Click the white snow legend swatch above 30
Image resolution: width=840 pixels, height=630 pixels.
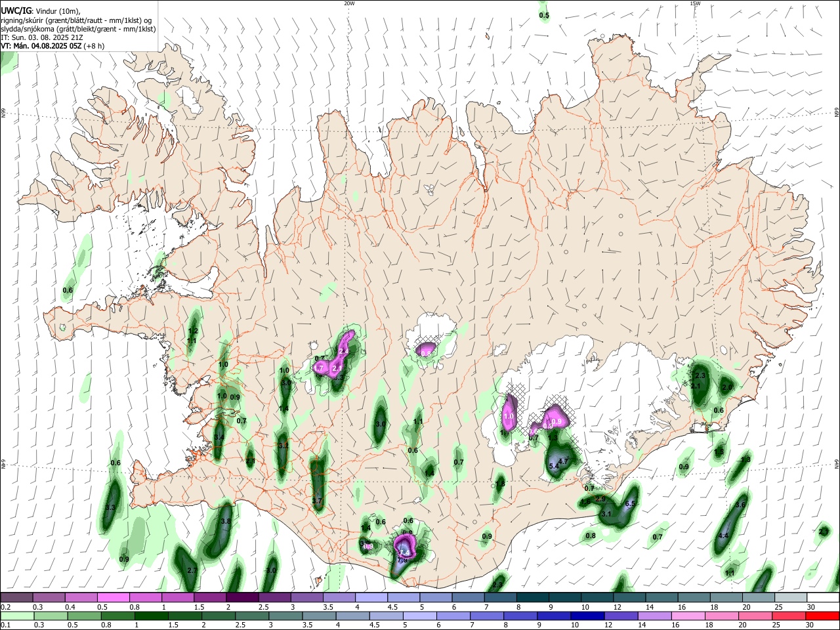click(823, 598)
